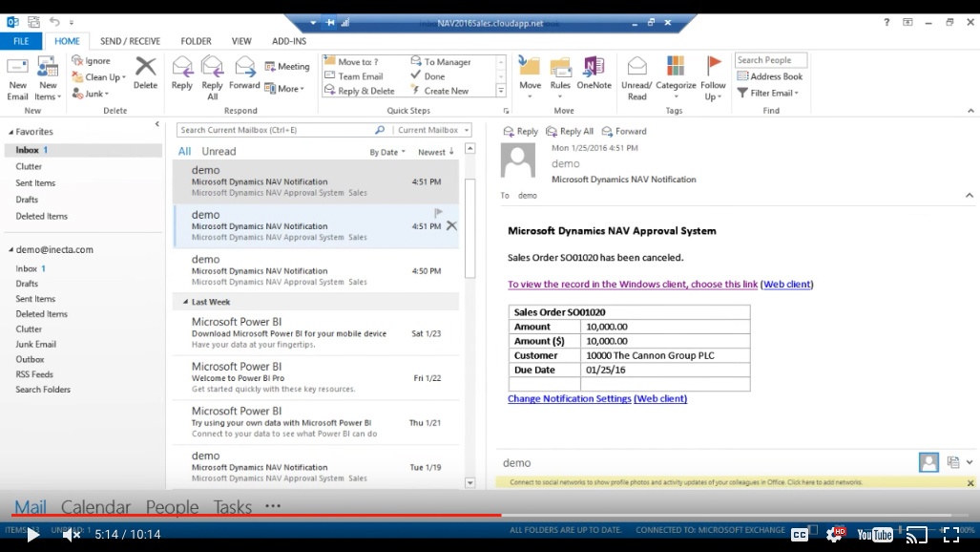980x552 pixels.
Task: Unmute the video audio
Action: coord(72,535)
